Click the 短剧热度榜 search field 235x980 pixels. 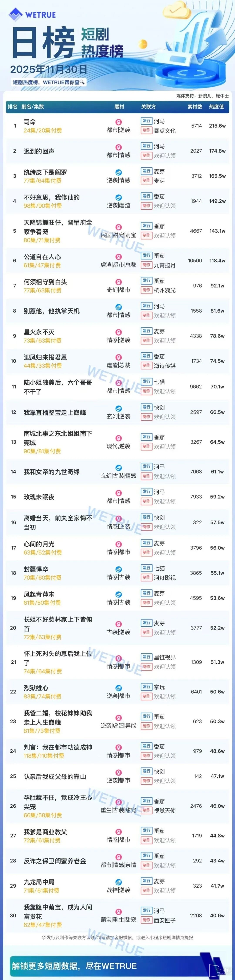click(48, 82)
